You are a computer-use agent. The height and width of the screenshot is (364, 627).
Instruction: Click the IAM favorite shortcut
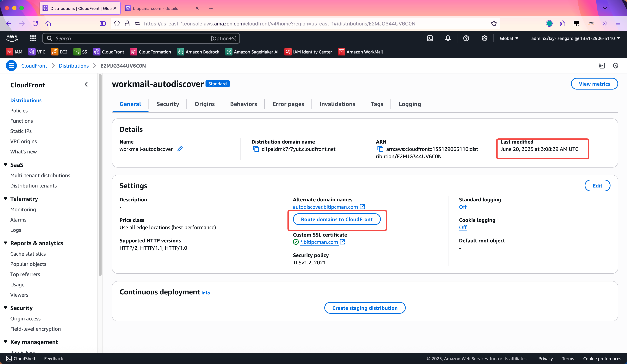tap(14, 52)
